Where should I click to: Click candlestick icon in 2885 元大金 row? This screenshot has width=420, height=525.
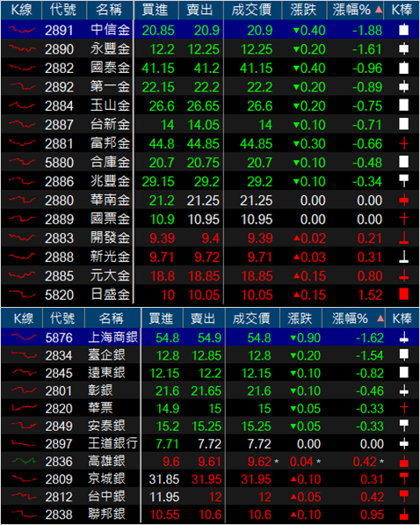click(403, 276)
